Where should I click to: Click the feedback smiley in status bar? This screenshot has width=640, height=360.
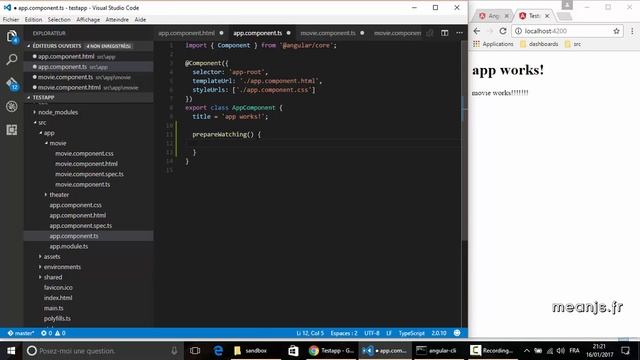click(x=457, y=333)
